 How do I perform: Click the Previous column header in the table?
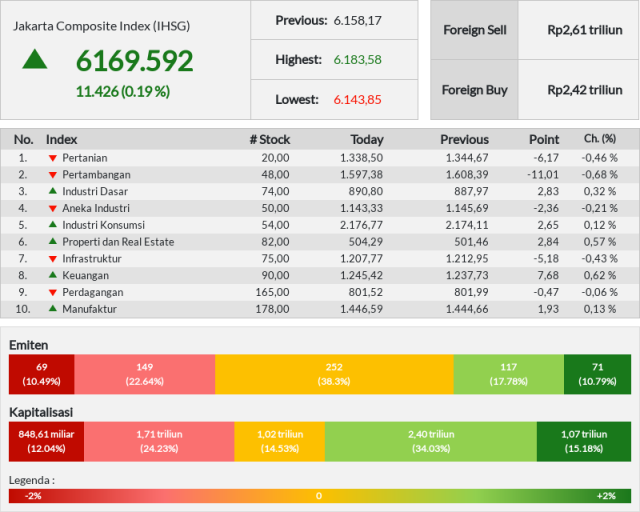(x=464, y=140)
